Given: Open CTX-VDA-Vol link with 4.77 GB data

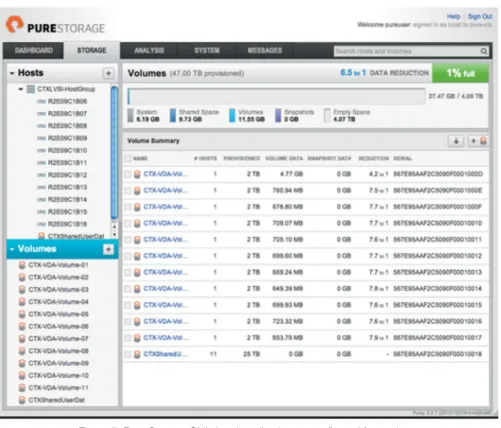Looking at the screenshot, I should pyautogui.click(x=165, y=174).
